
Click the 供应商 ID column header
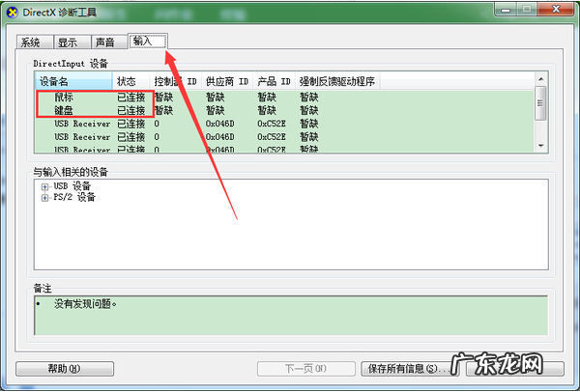227,81
